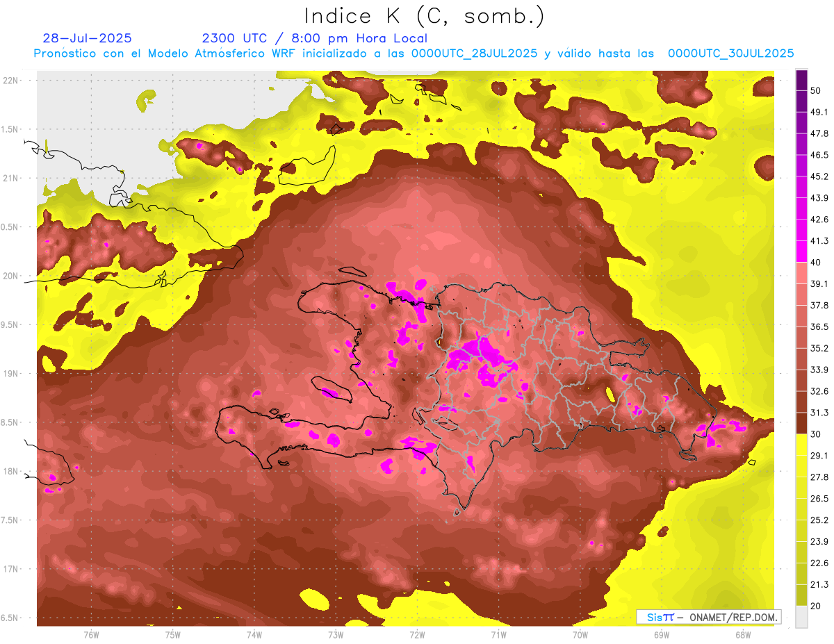Select the longitude axis label "72W"
Viewport: 834px width, 644px height.
pyautogui.click(x=417, y=635)
